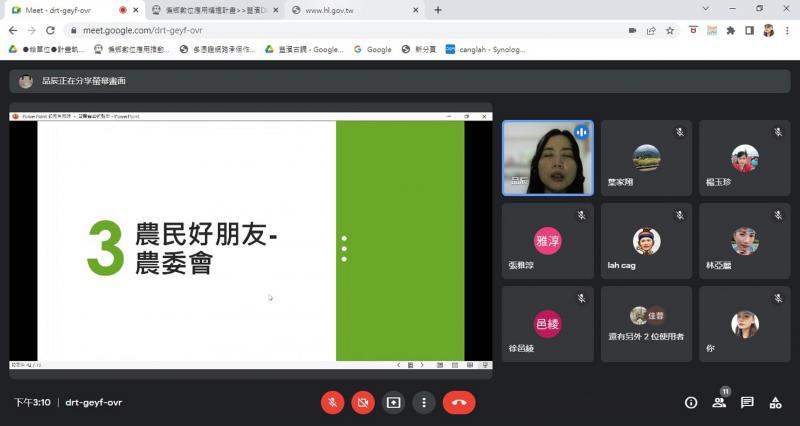Switch to the www.hl.gov.tw tab
Viewport: 800px width, 426px height.
click(x=355, y=10)
